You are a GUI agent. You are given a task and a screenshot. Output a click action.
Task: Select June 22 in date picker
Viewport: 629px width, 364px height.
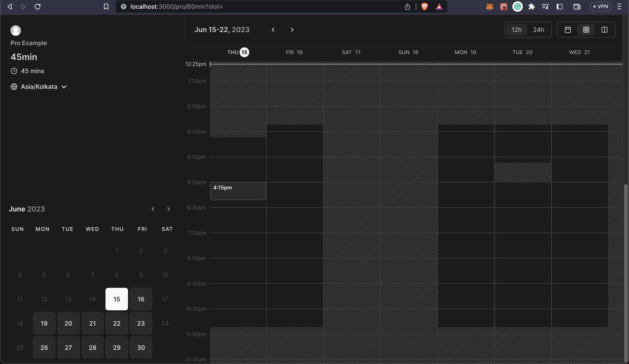click(117, 323)
